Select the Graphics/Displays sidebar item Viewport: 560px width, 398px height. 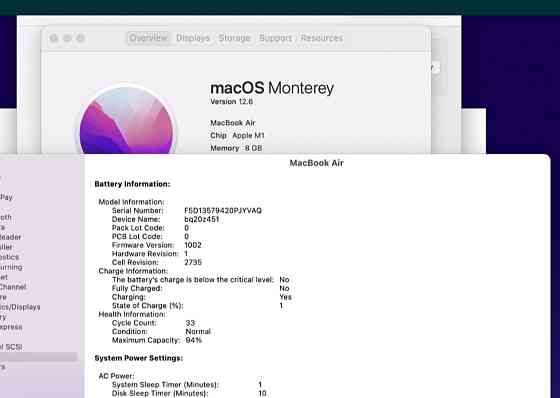pyautogui.click(x=20, y=307)
